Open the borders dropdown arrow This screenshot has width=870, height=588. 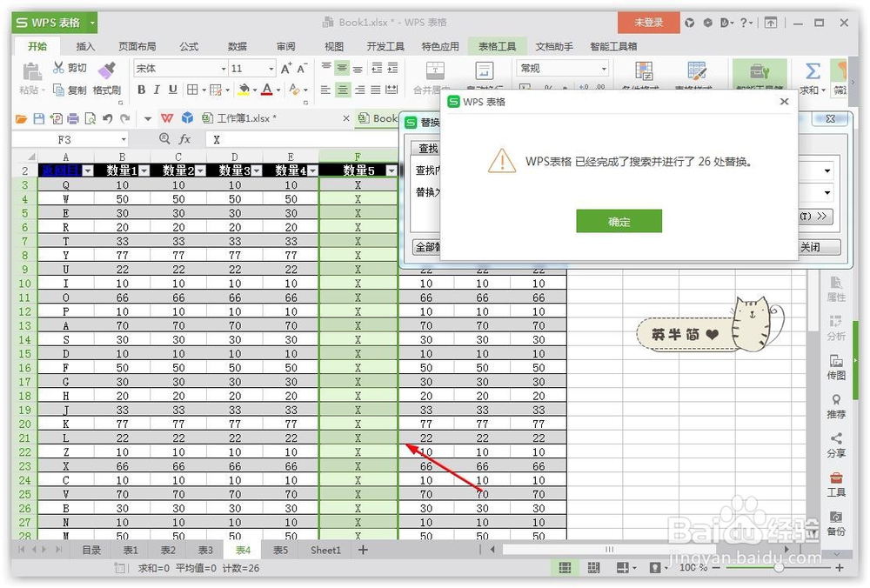point(204,90)
